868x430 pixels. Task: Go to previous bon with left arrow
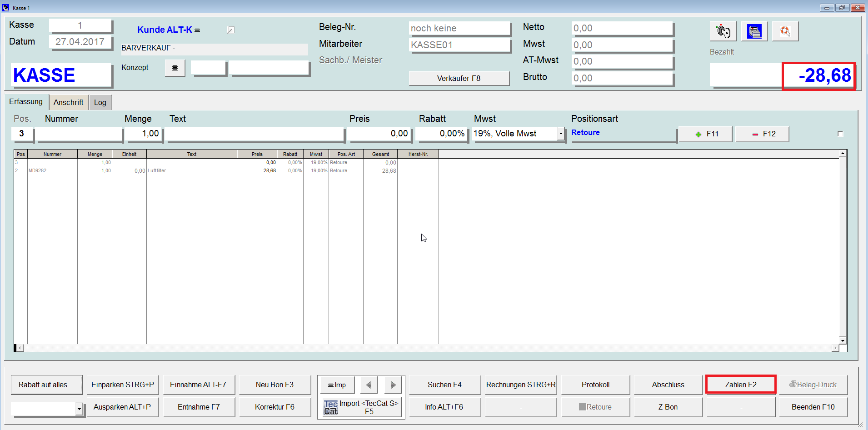pyautogui.click(x=369, y=385)
